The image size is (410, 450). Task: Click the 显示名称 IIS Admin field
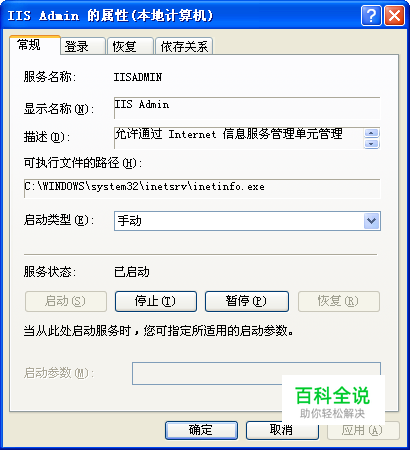[x=247, y=108]
